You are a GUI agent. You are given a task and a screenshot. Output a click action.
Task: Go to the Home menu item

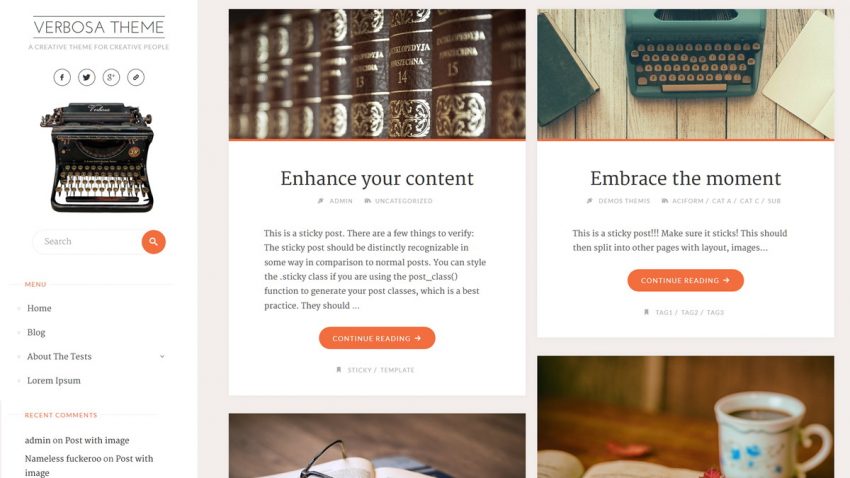[39, 308]
